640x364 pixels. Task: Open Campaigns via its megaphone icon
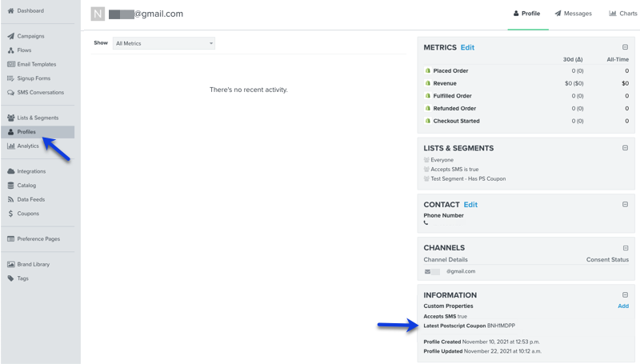point(10,36)
